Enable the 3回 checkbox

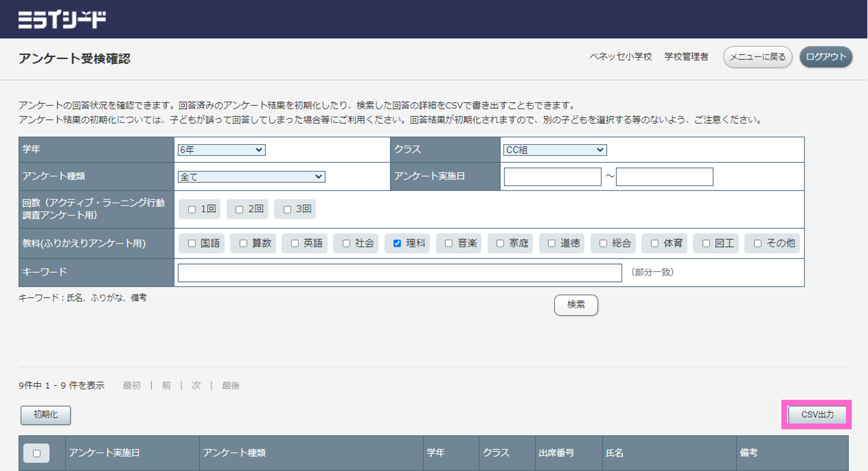click(287, 210)
